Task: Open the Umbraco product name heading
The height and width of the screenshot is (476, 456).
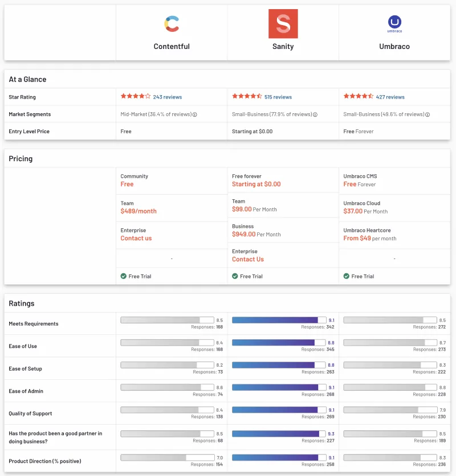Action: 394,47
